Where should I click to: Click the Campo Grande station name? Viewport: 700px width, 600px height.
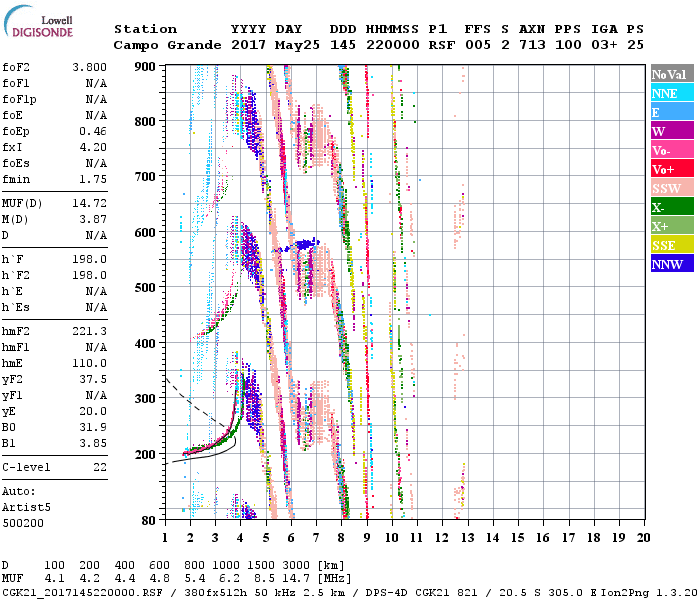point(167,45)
